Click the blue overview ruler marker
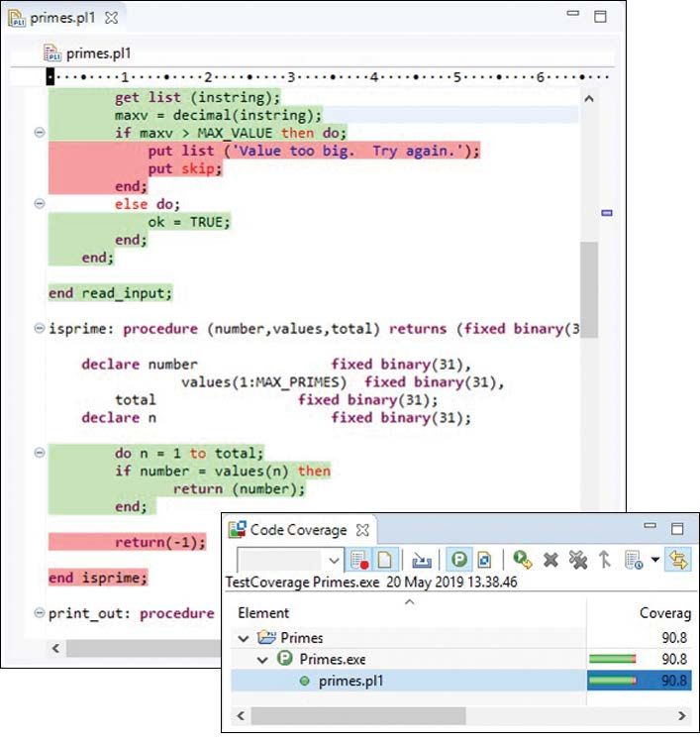Screen dimensions: 700x743 [607, 213]
